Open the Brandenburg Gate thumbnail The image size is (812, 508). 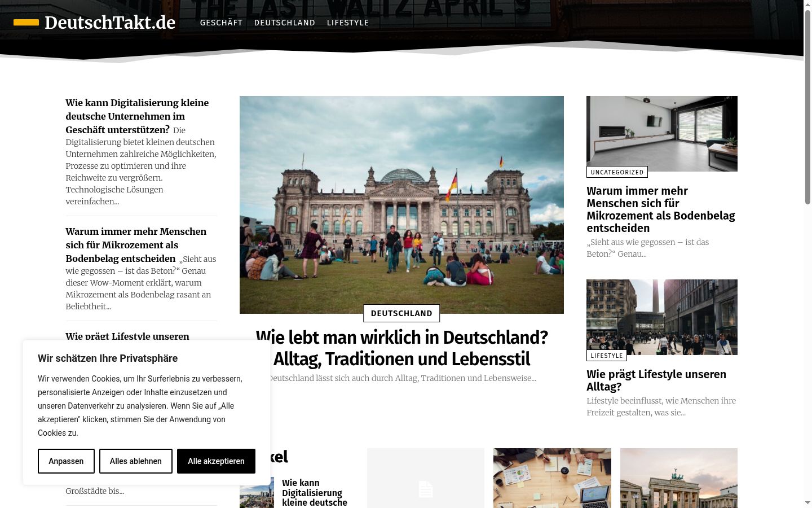click(679, 478)
